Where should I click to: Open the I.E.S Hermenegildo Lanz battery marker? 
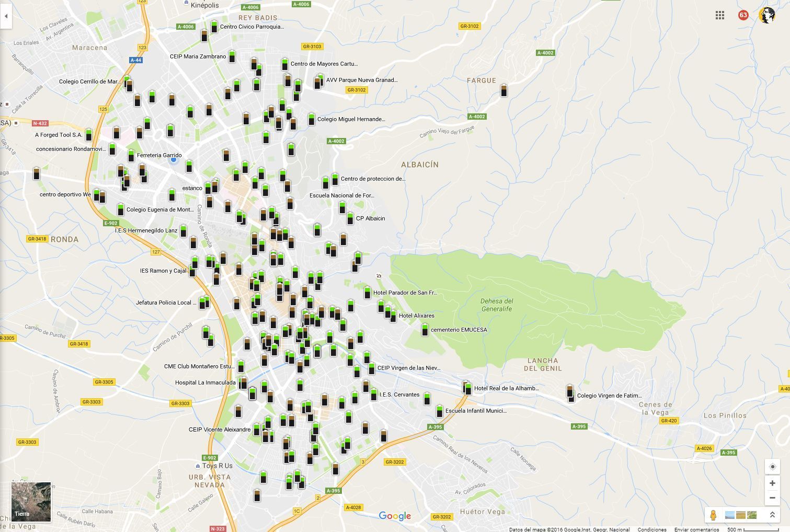pyautogui.click(x=184, y=230)
